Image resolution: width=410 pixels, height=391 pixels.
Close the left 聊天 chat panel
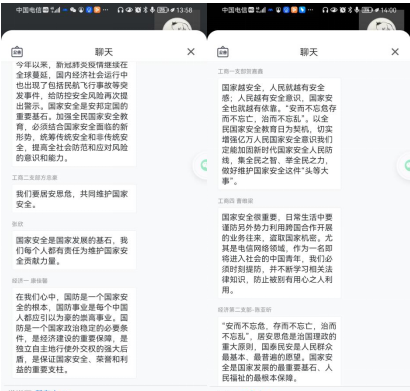(191, 52)
